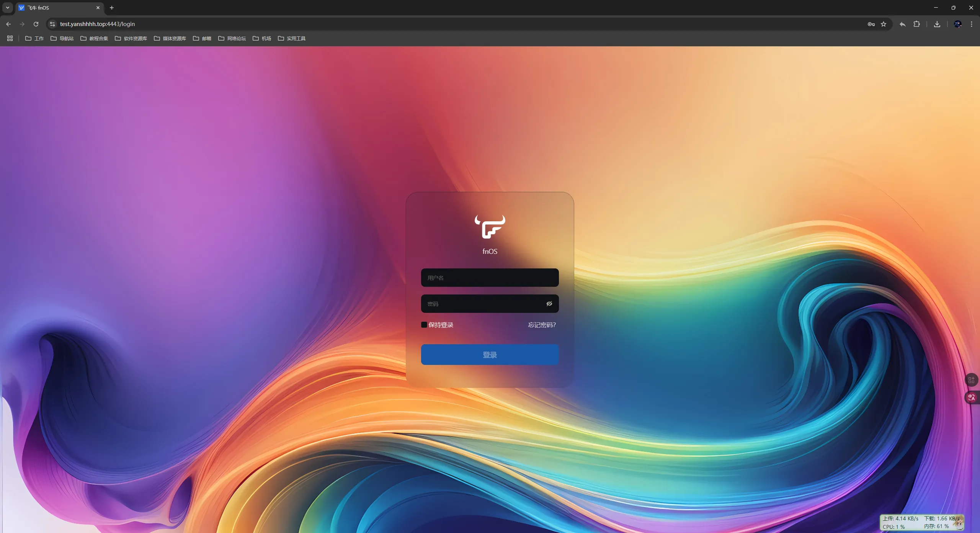Click the floating grid widget icon
Image resolution: width=980 pixels, height=533 pixels.
971,380
